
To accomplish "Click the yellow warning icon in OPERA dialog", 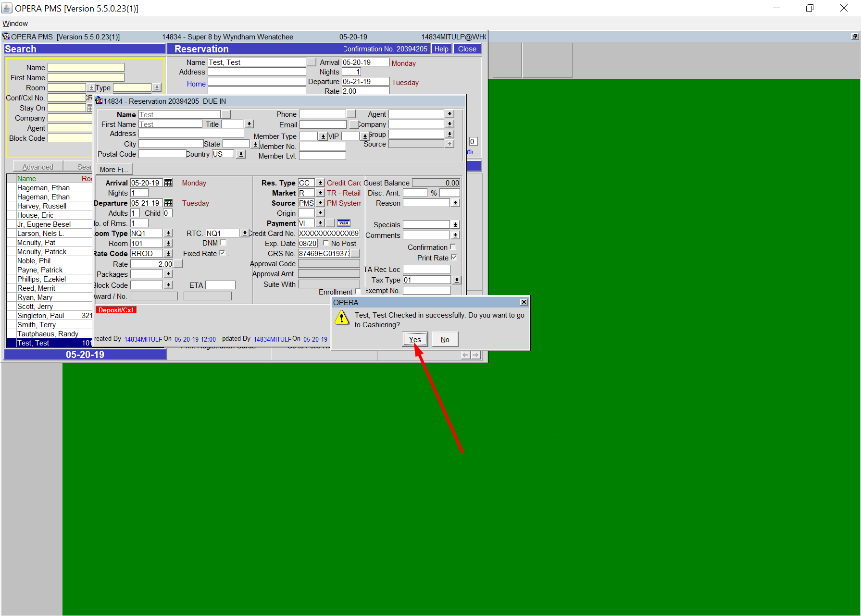I will pos(342,318).
